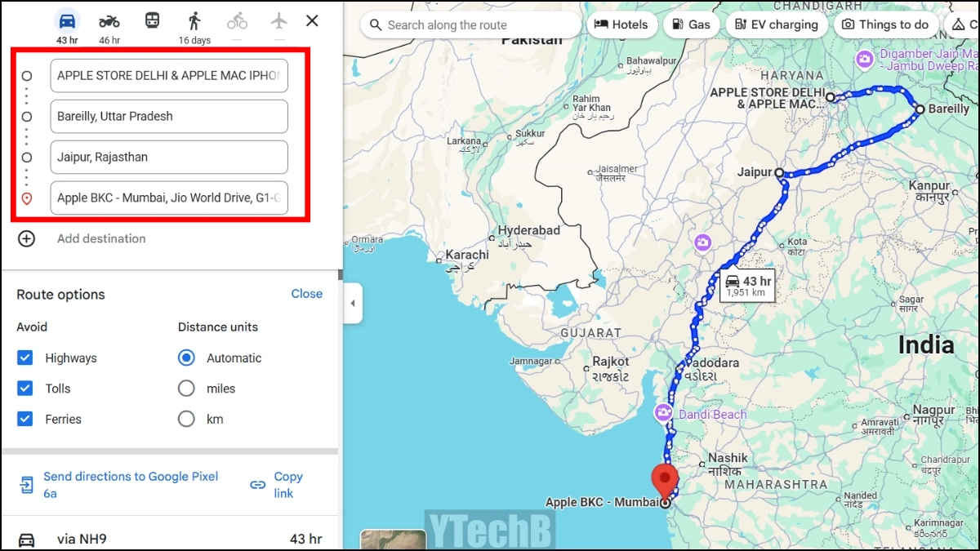The image size is (980, 551).
Task: Open the via NH9 route option
Action: 169,539
